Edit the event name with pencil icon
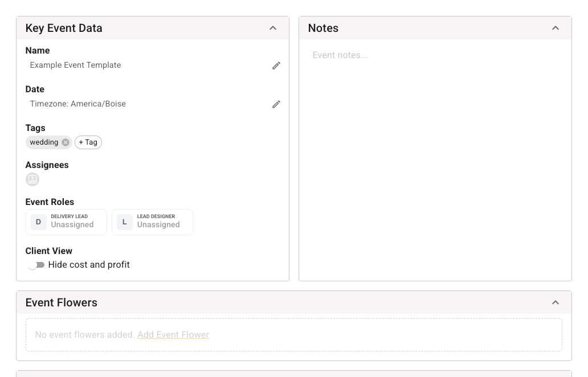This screenshot has width=588, height=377. [x=276, y=65]
